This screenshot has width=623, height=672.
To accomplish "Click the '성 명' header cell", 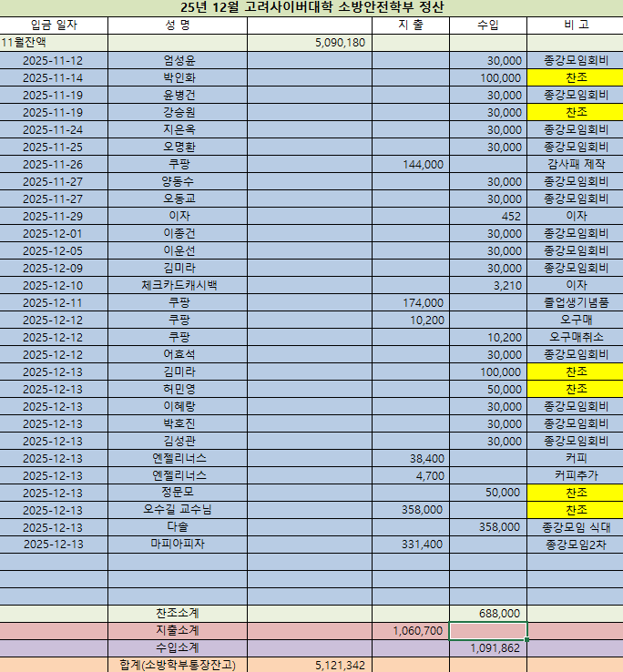I will (x=178, y=25).
